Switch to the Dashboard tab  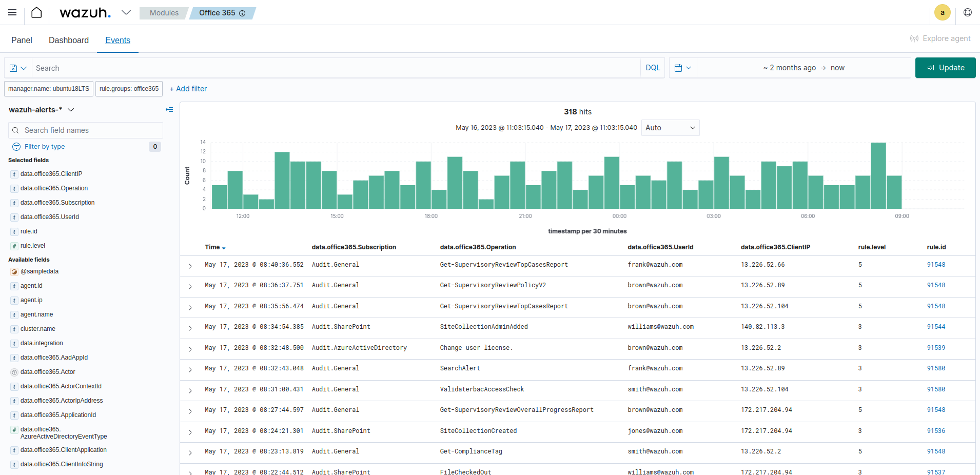(69, 40)
